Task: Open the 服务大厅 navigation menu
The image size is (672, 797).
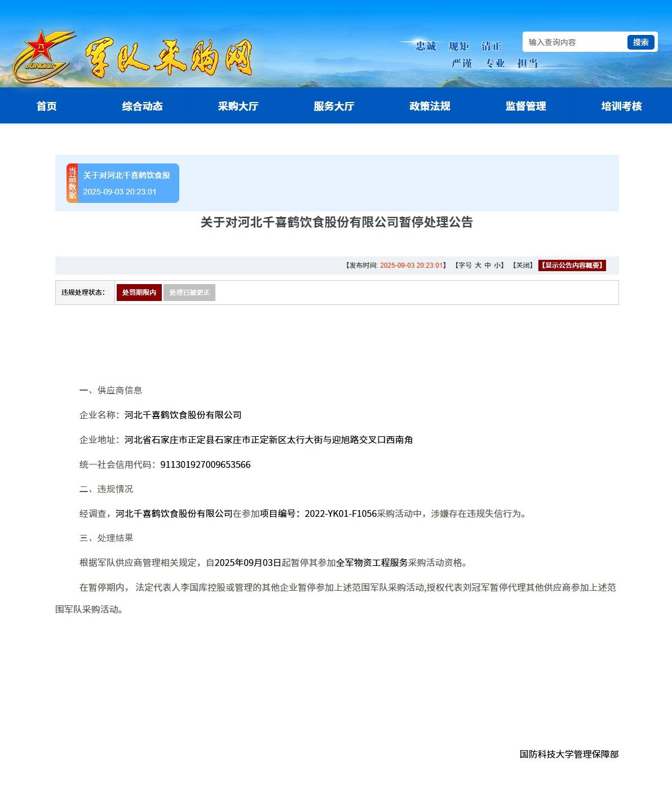Action: [x=334, y=106]
